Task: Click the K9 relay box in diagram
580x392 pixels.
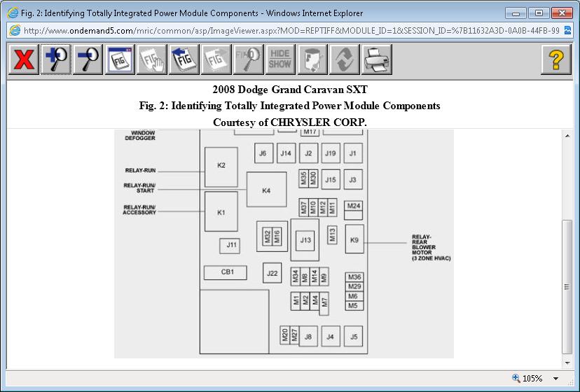Action: pyautogui.click(x=354, y=239)
